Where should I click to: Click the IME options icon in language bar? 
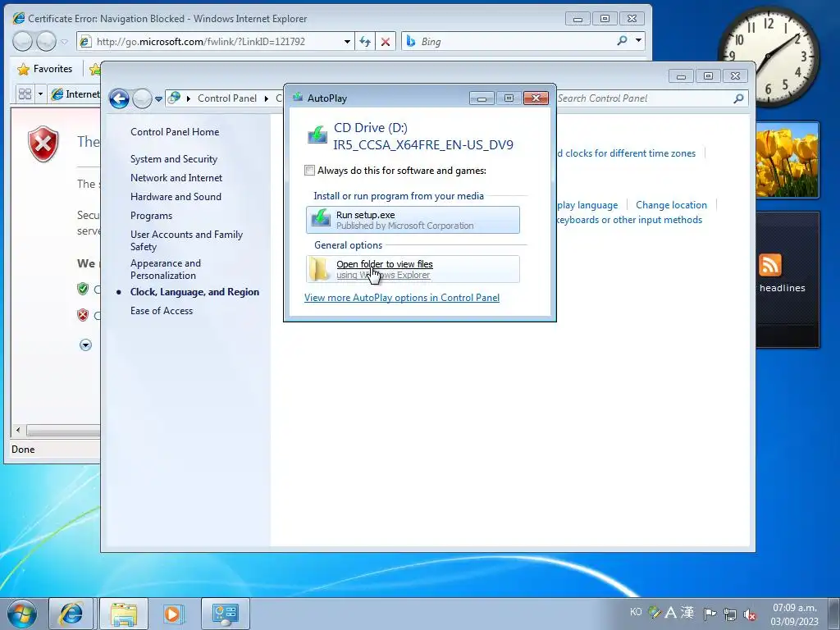[654, 612]
